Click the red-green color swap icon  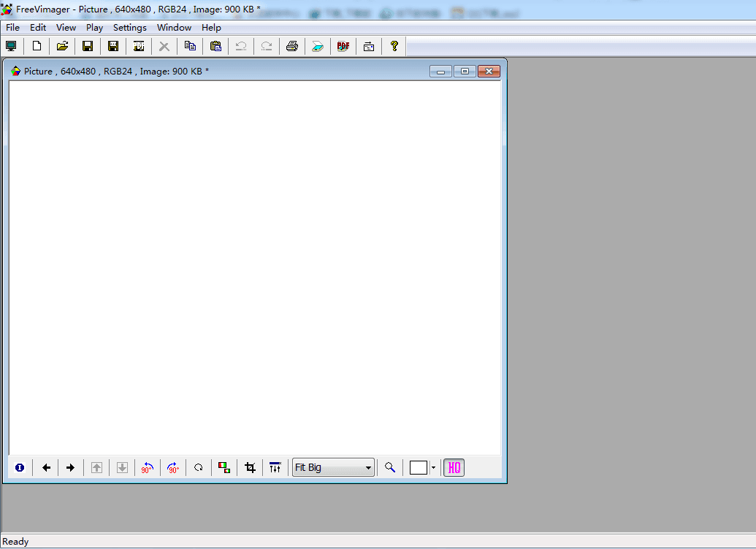pos(224,468)
